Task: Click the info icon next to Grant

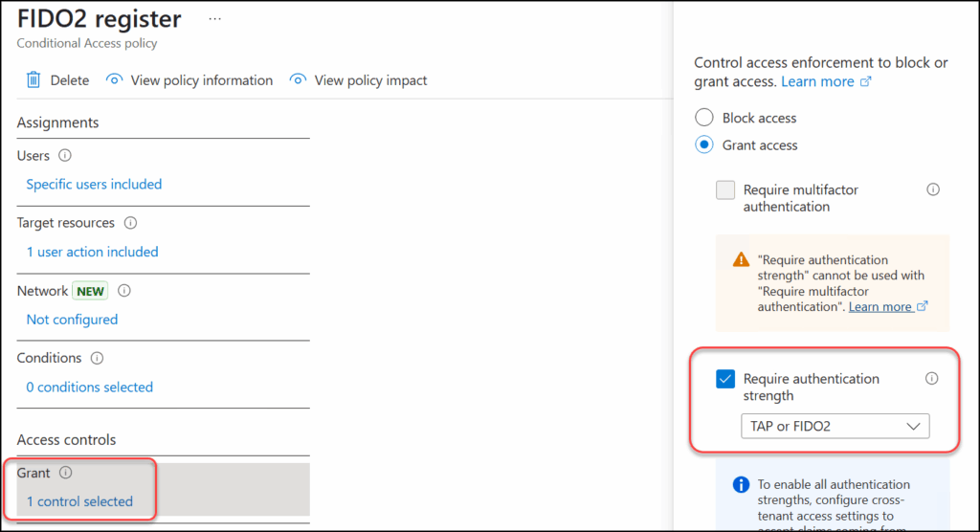Action: click(x=66, y=473)
